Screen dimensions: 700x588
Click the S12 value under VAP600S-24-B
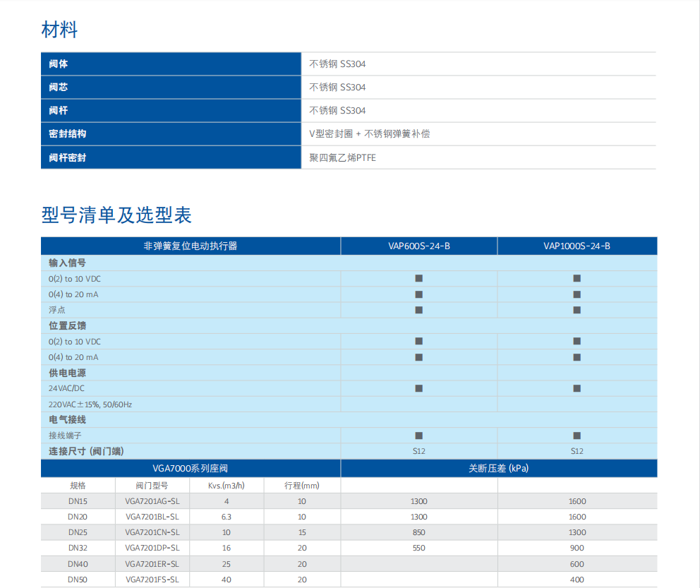(418, 451)
